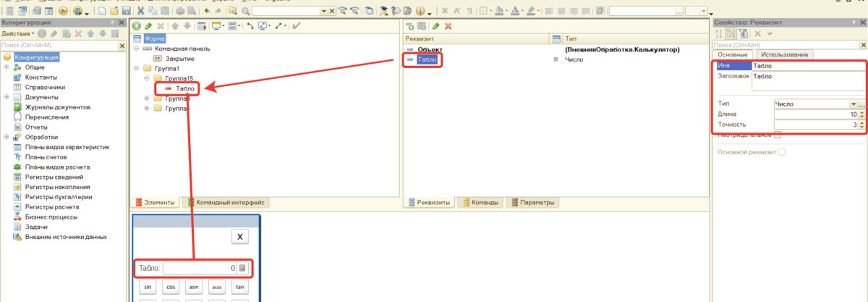Screen dimensions: 868x302
Task: Click the add icon in Конфигурация panel toolbar
Action: [x=42, y=33]
